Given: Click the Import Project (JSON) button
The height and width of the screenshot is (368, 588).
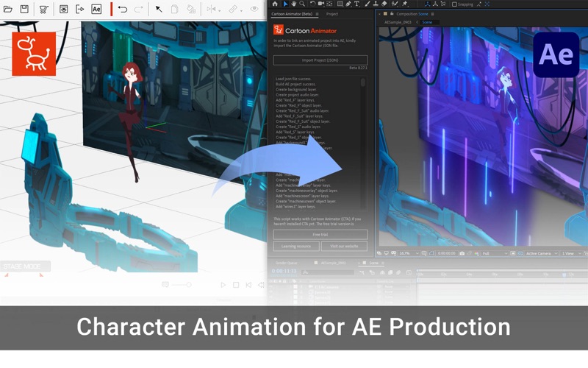Looking at the screenshot, I should 320,60.
